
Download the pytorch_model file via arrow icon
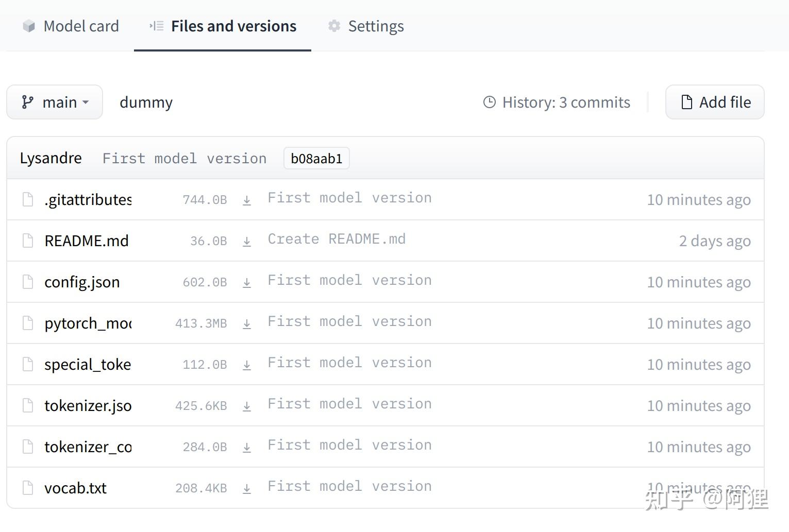tap(247, 324)
